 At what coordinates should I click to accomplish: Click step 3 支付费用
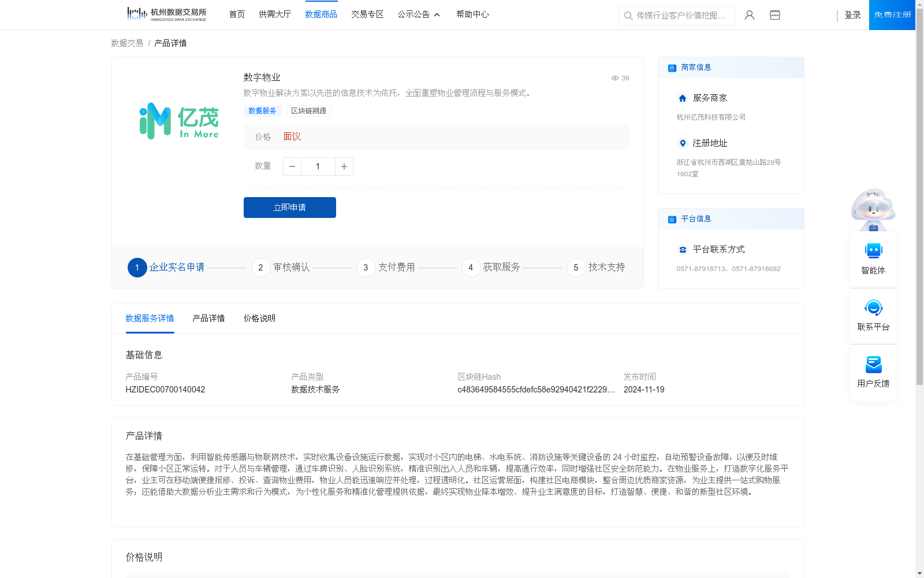(386, 268)
